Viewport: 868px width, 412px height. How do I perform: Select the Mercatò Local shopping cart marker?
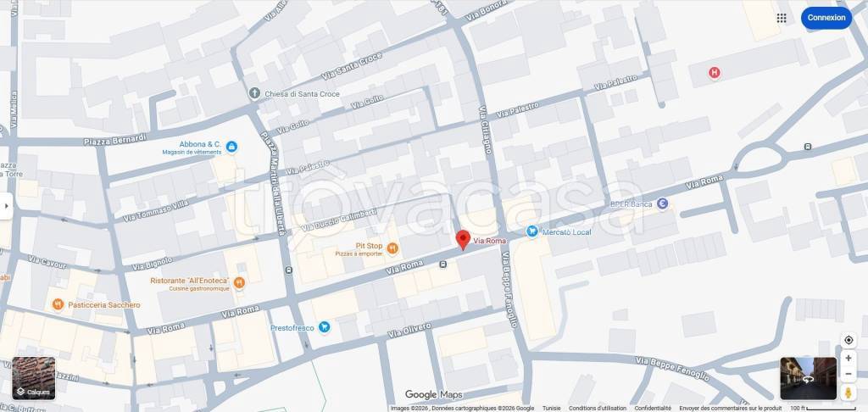pos(532,231)
